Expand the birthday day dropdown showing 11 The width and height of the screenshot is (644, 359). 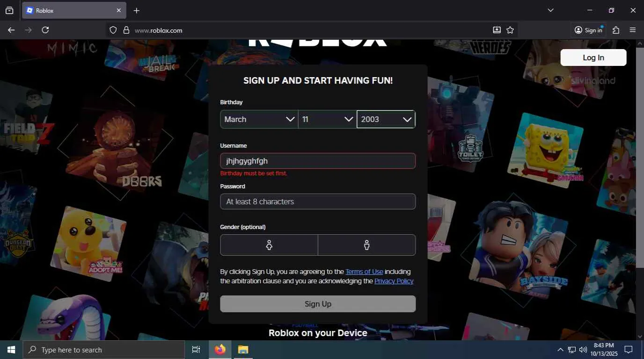pos(328,119)
